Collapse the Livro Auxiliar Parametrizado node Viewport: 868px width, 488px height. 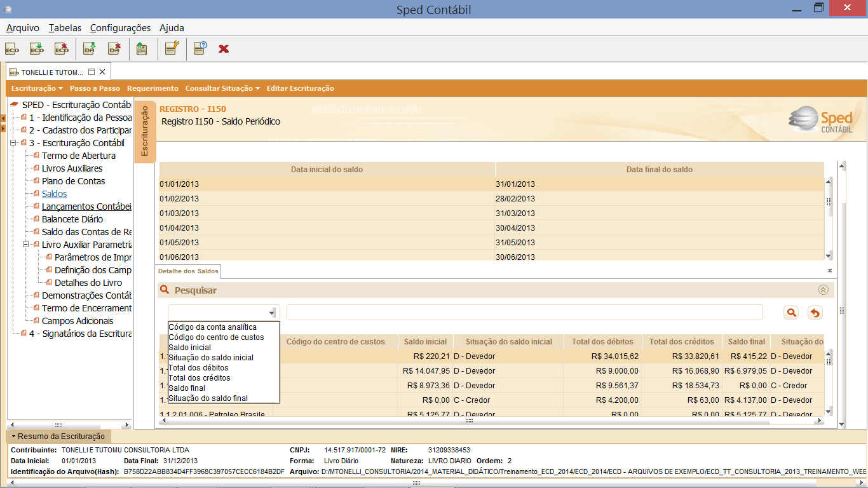pyautogui.click(x=26, y=245)
